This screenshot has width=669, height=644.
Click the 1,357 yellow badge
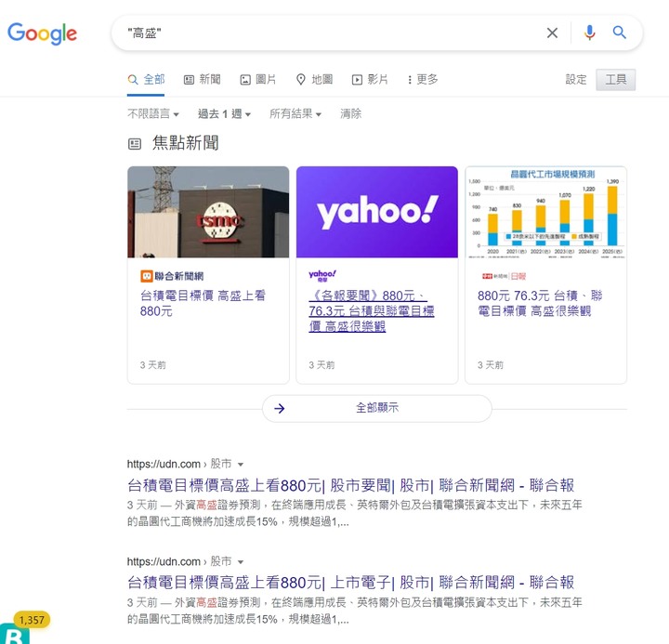(x=32, y=619)
